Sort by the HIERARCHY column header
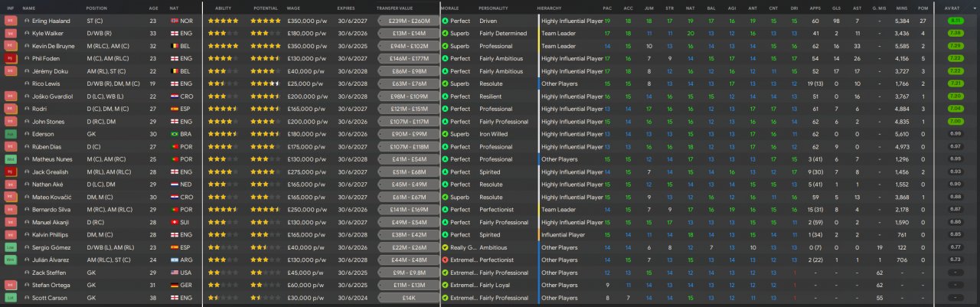The width and height of the screenshot is (980, 307). [550, 8]
